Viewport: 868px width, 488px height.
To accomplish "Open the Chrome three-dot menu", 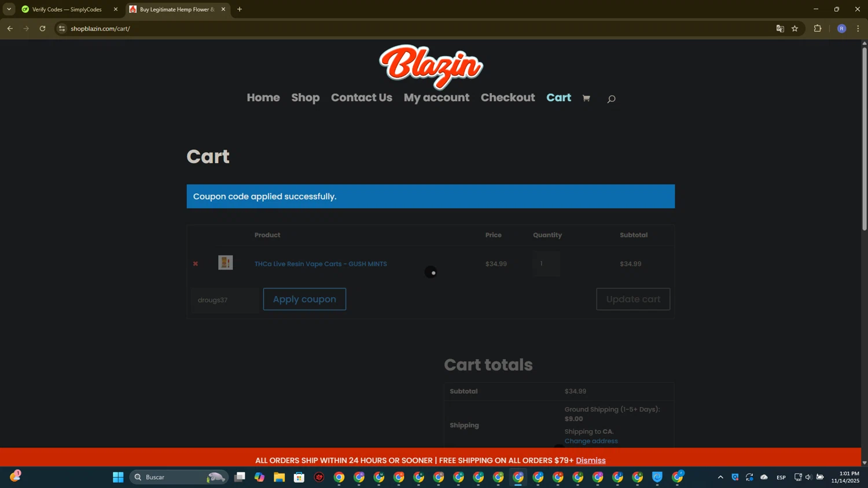I will (x=858, y=28).
